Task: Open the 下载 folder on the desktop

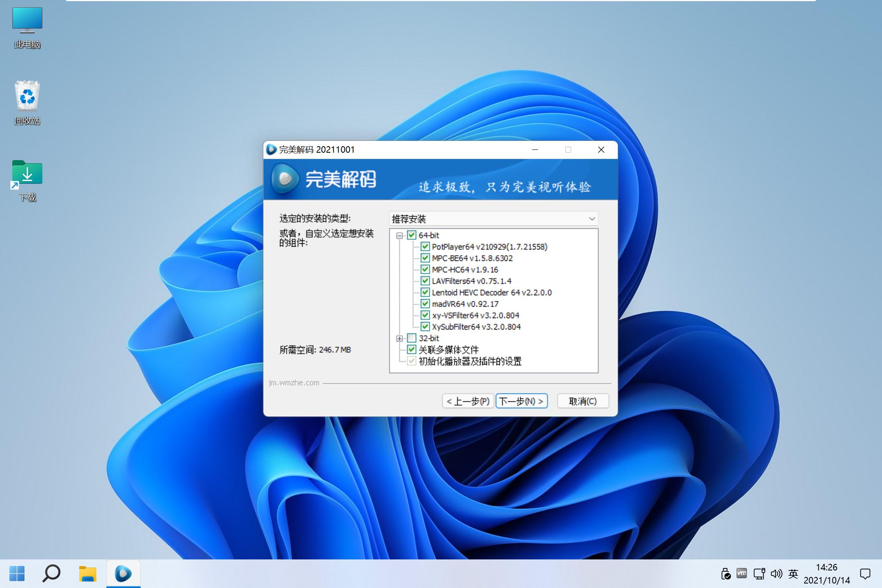Action: pyautogui.click(x=27, y=173)
